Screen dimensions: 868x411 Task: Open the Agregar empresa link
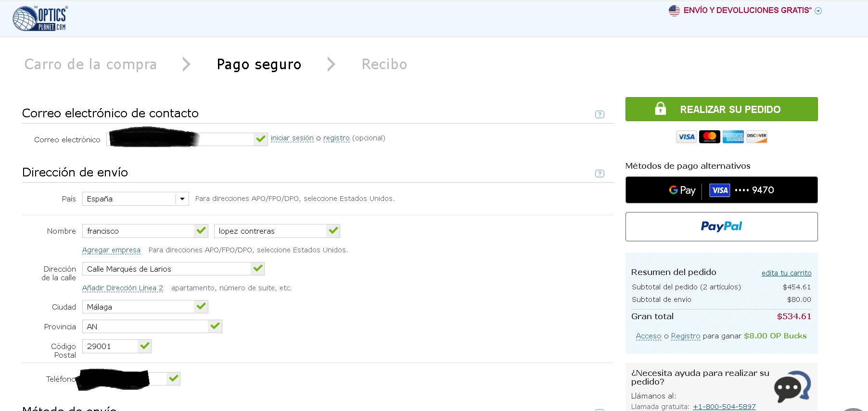(x=111, y=250)
